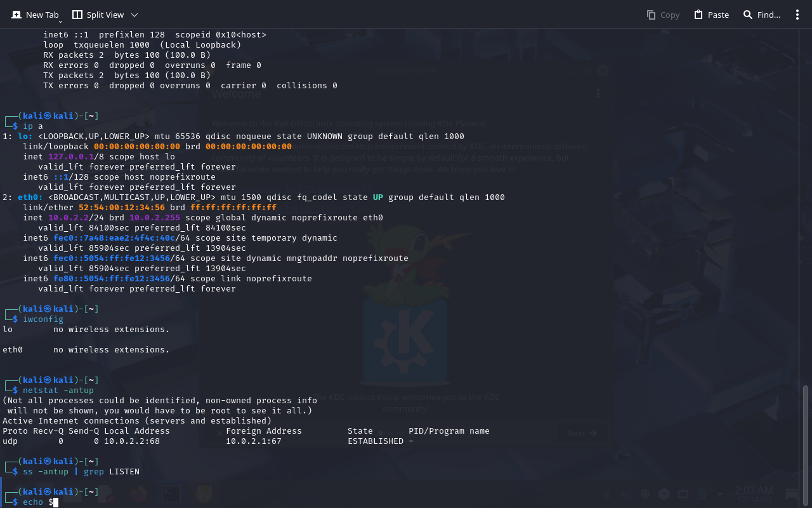Click the 'iwconfig' command text
Image resolution: width=812 pixels, height=508 pixels.
point(43,319)
